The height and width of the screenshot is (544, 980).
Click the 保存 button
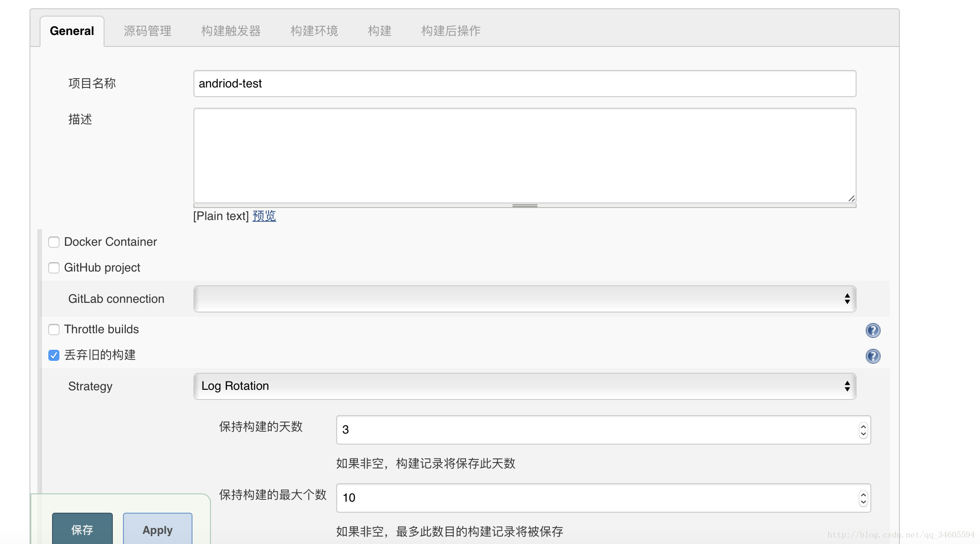point(82,529)
